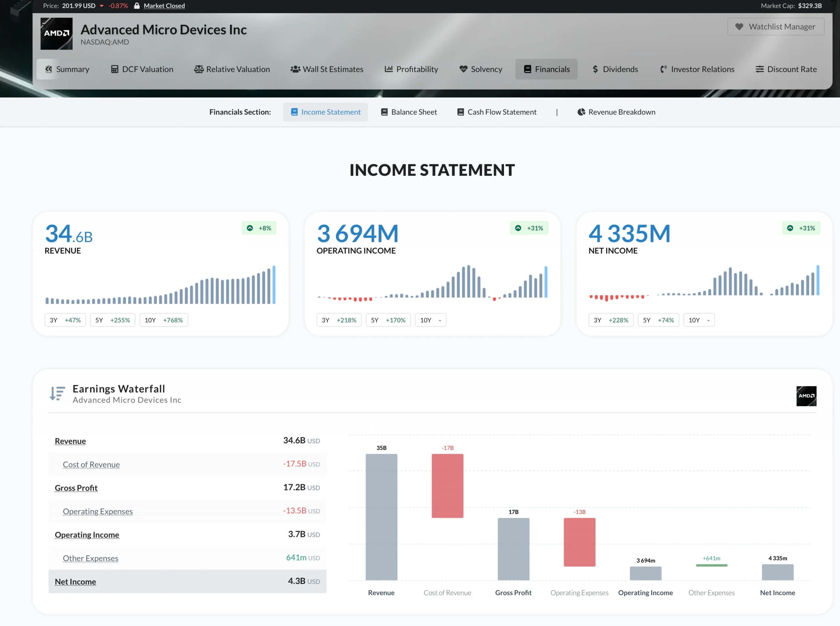Viewport: 840px width, 626px height.
Task: Select the 3Y +47% revenue growth chip
Action: click(65, 320)
